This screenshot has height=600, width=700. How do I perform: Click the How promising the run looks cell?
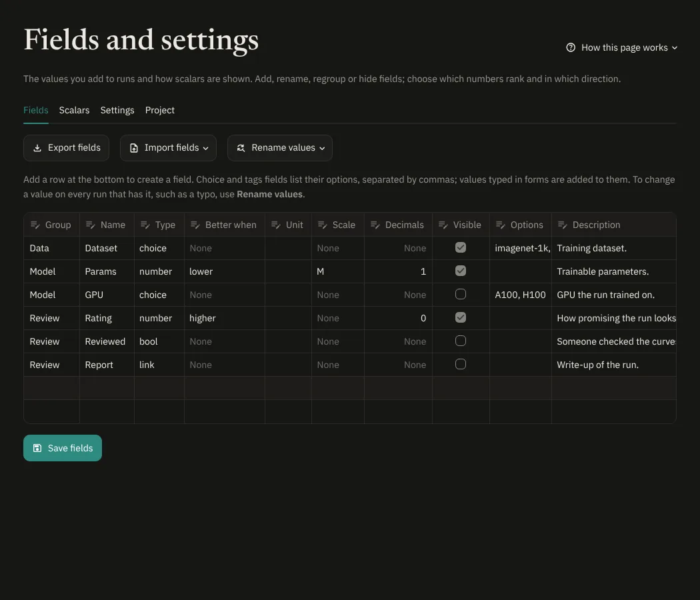coord(614,318)
